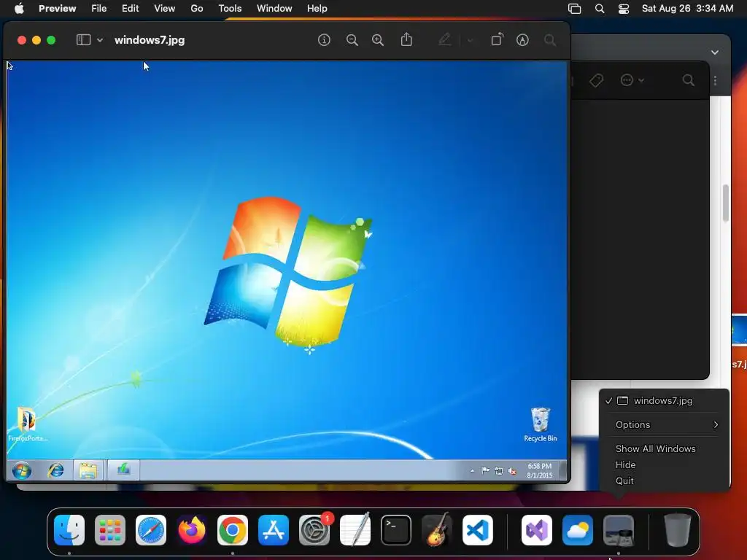The width and height of the screenshot is (747, 560).
Task: Open the Share icon in Preview toolbar
Action: point(406,39)
